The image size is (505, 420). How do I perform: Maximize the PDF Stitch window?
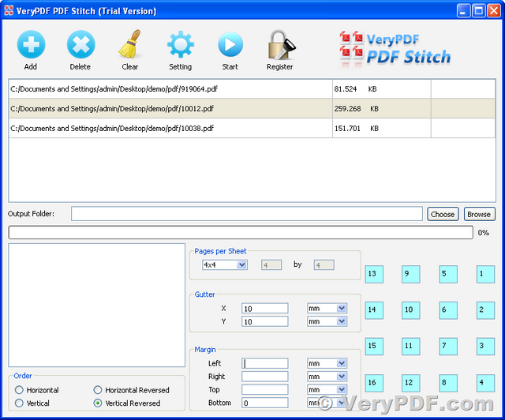pyautogui.click(x=479, y=10)
